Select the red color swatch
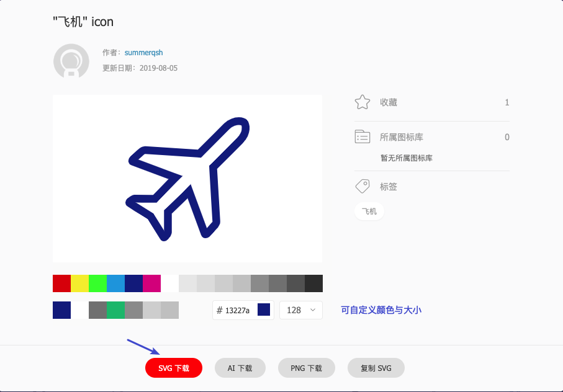This screenshot has height=392, width=563. (x=61, y=283)
